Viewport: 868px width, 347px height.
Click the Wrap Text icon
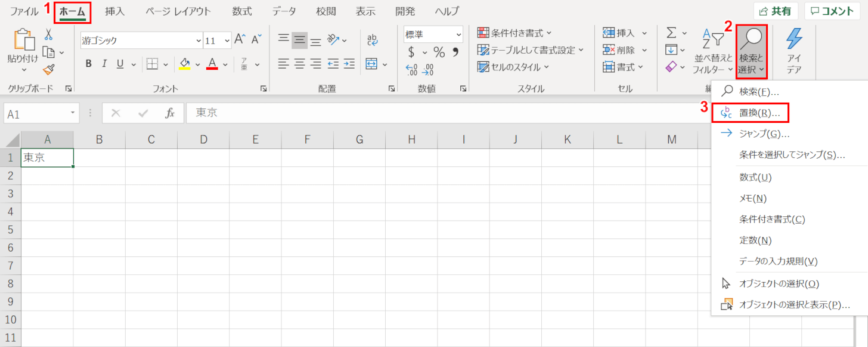click(x=373, y=39)
